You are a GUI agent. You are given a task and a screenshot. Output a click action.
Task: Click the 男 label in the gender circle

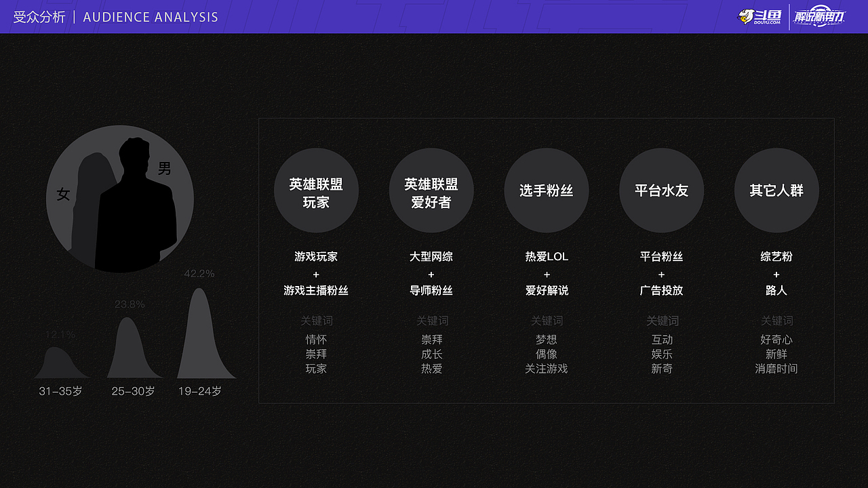pyautogui.click(x=165, y=168)
